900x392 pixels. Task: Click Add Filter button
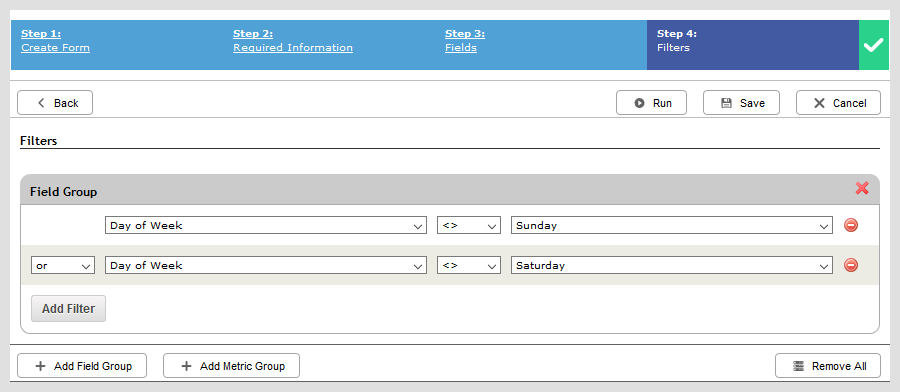[x=68, y=309]
